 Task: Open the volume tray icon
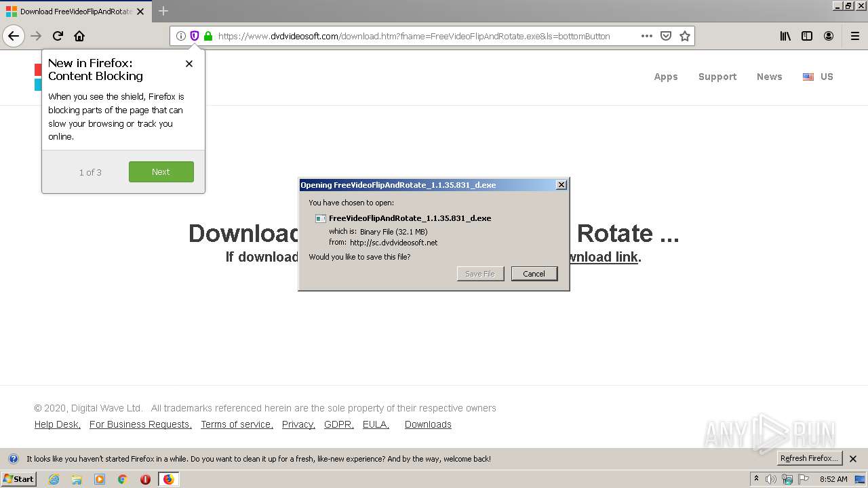click(x=770, y=479)
